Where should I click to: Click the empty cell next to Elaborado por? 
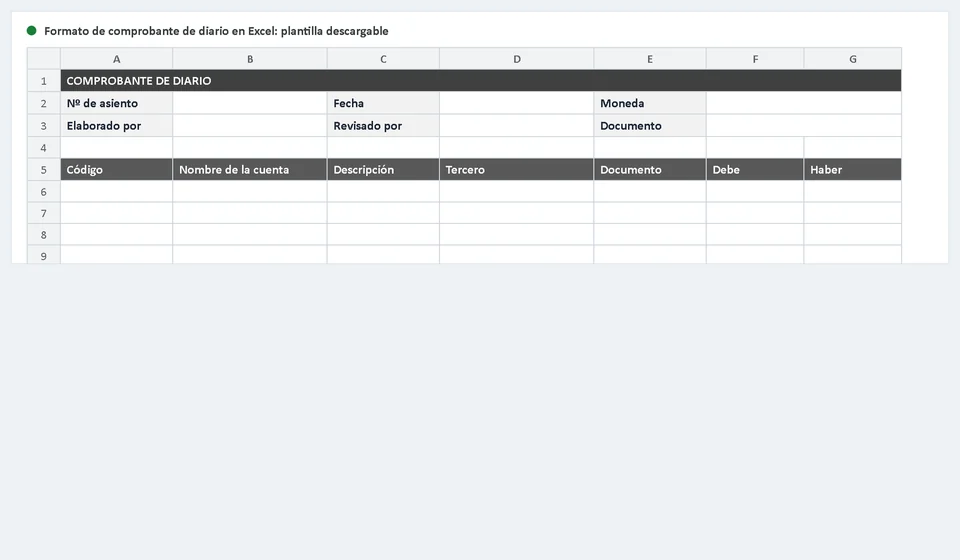[250, 125]
